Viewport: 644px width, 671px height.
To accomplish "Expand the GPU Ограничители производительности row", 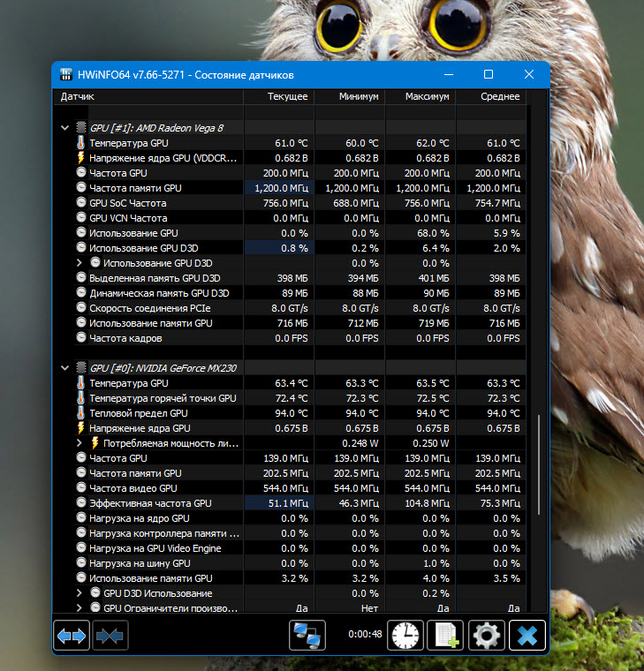I will click(80, 607).
